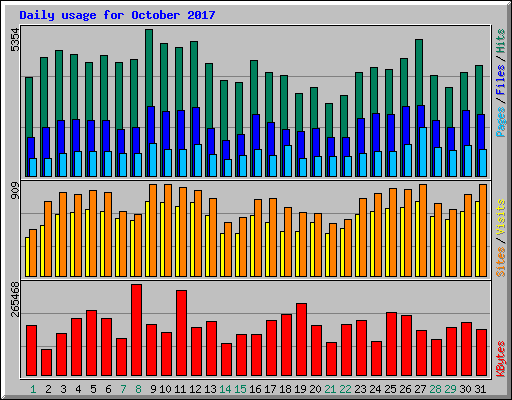The height and width of the screenshot is (400, 512).
Task: Click day label "25" on the x-axis
Action: coord(390,389)
